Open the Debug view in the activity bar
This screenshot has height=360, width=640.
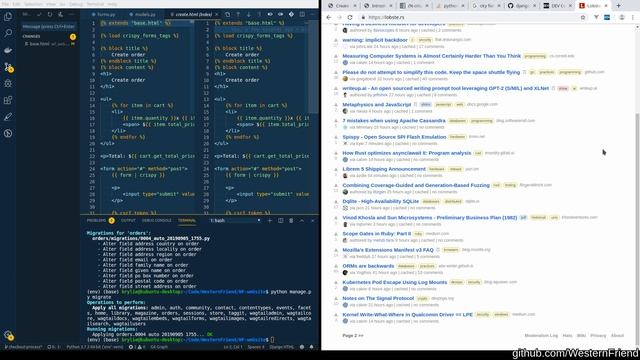pos(8,83)
